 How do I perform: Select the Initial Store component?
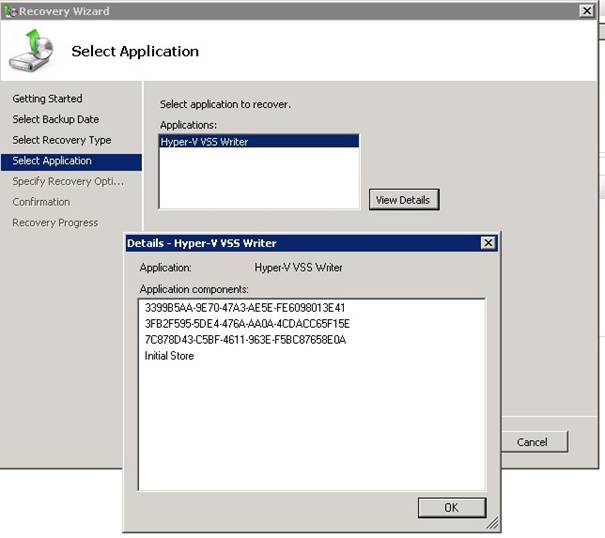coord(169,356)
